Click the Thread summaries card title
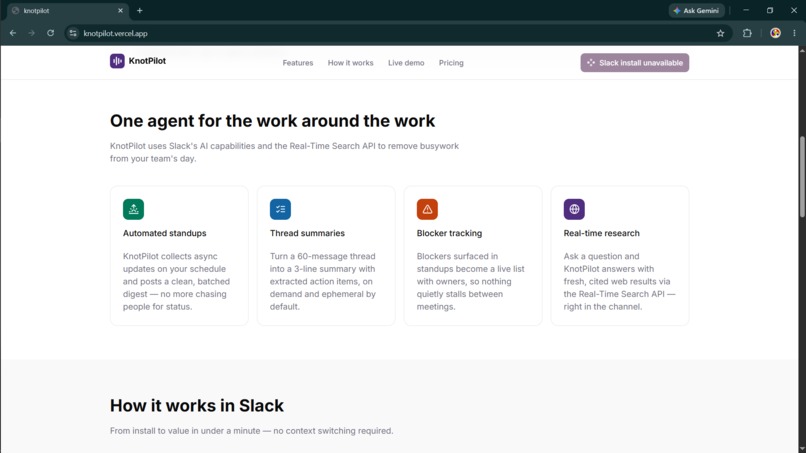The width and height of the screenshot is (806, 453). click(x=307, y=233)
